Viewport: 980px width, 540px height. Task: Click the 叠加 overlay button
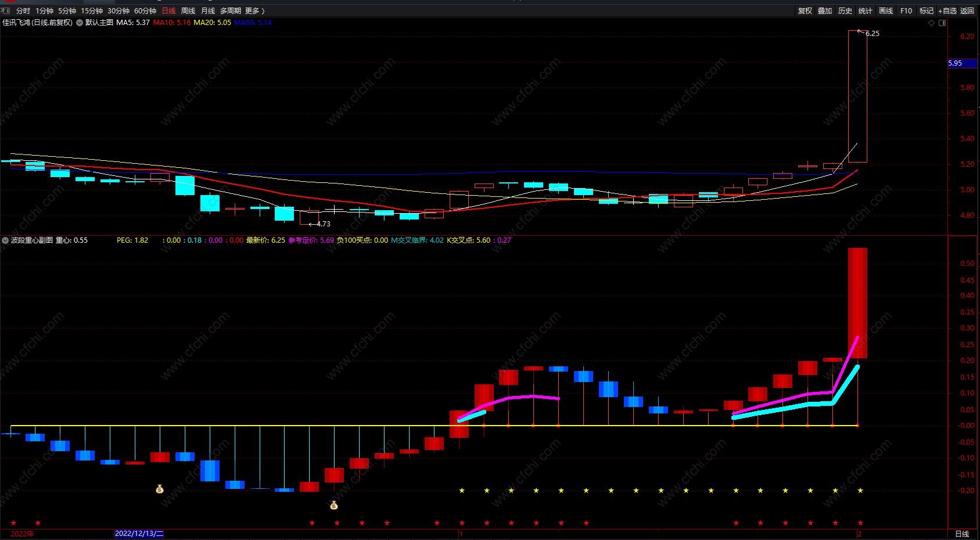[825, 11]
